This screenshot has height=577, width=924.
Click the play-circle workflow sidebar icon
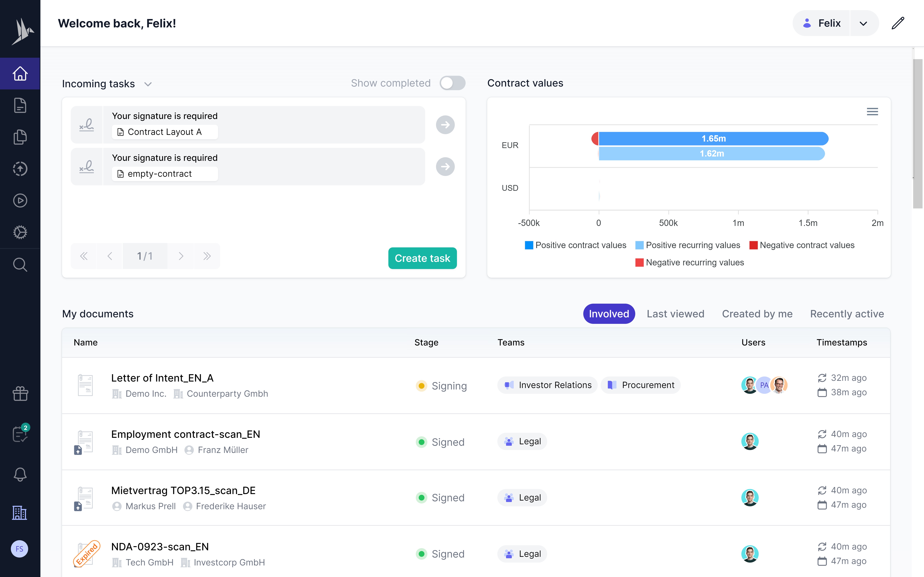coord(20,200)
